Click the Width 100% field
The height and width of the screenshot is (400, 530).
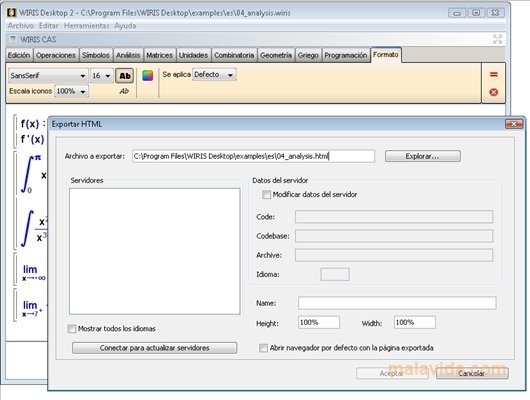pyautogui.click(x=415, y=323)
